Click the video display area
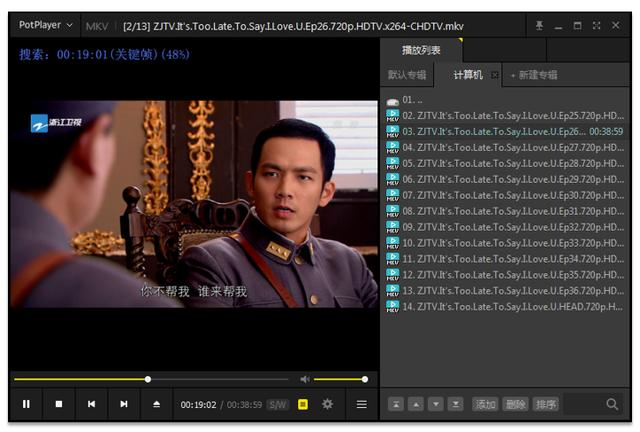This screenshot has width=640, height=432. click(x=194, y=204)
